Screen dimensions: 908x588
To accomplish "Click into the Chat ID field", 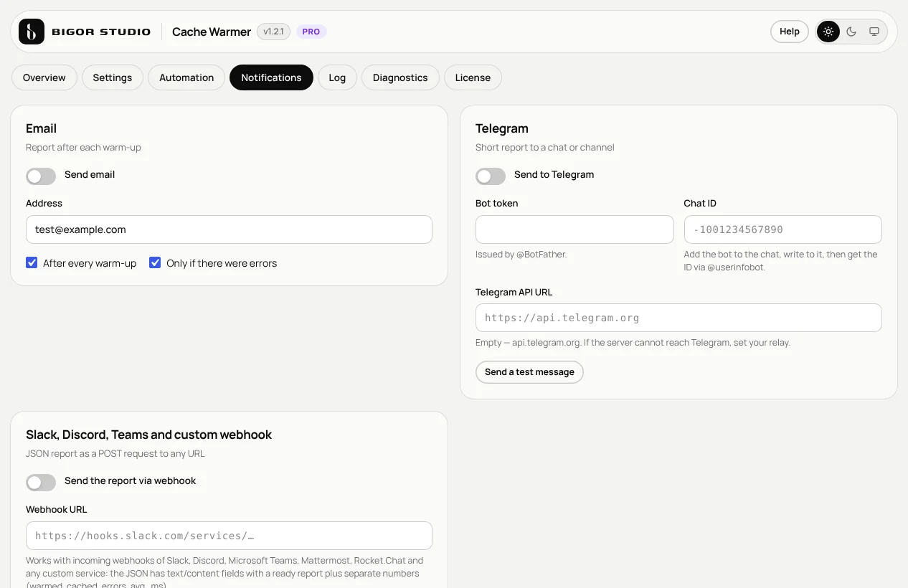I will point(782,229).
